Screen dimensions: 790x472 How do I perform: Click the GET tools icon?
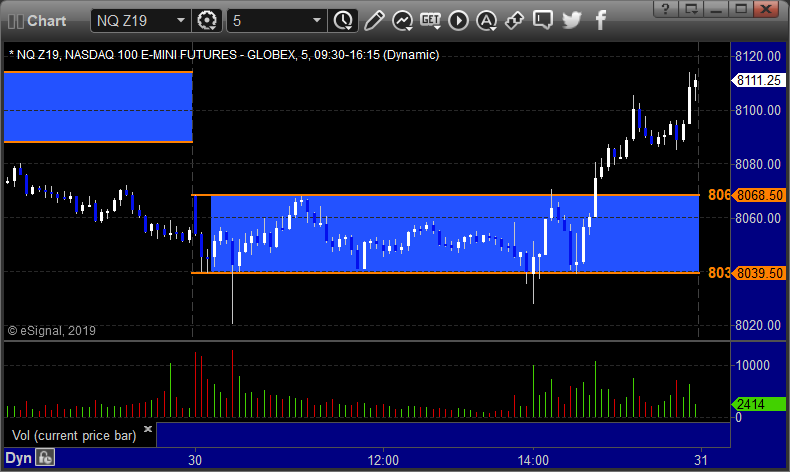430,21
